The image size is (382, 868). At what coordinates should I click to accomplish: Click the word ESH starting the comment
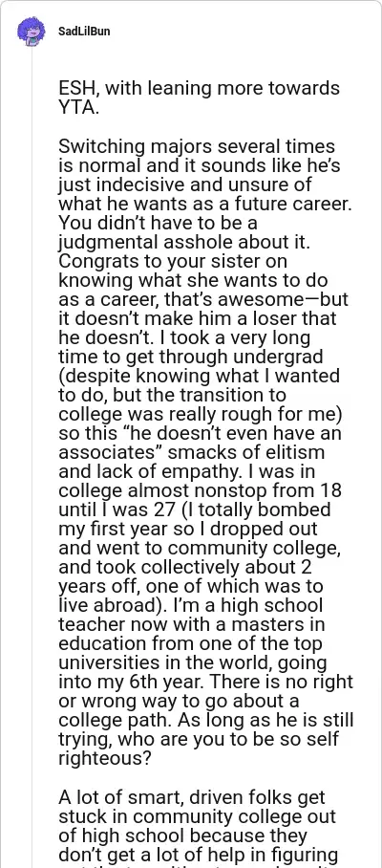click(77, 89)
